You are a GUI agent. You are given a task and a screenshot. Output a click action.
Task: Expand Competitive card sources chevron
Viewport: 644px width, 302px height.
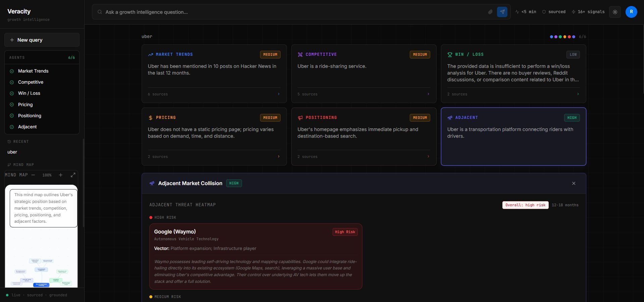(x=428, y=94)
